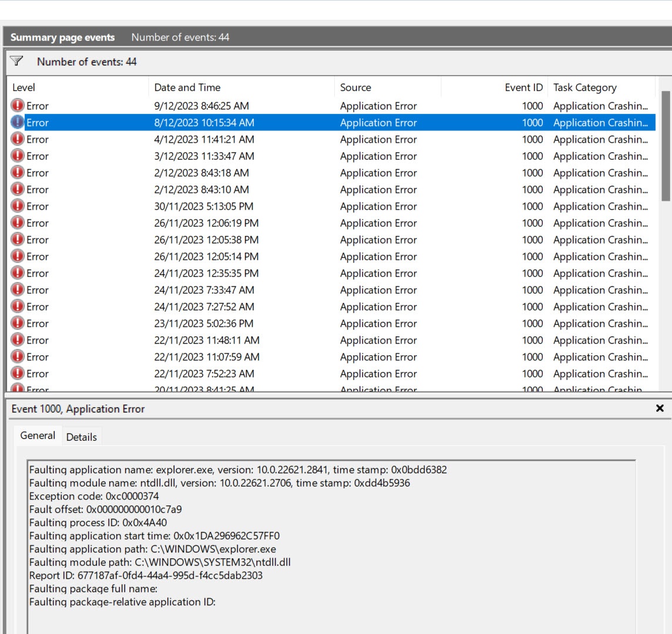
Task: Click error icon for 24/11/2023 12:35:35 PM event
Action: 18,272
